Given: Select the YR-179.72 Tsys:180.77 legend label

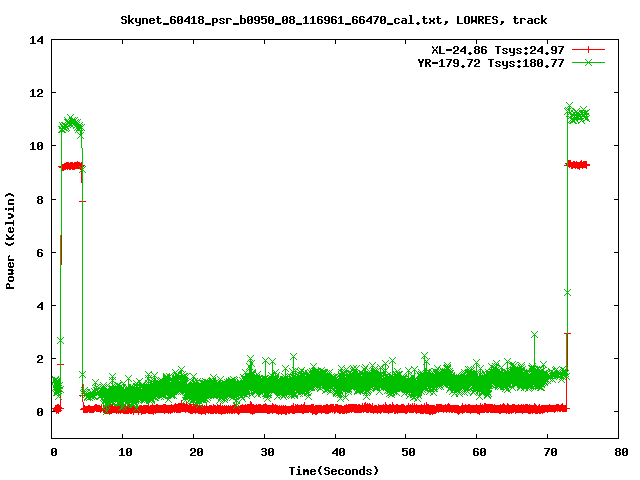Looking at the screenshot, I should (x=491, y=63).
